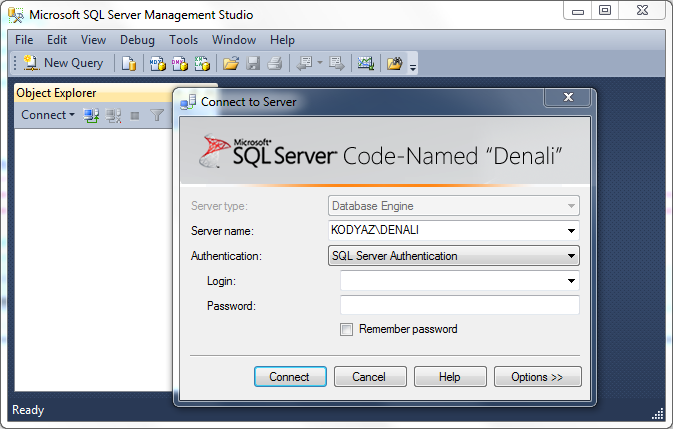Click the new Database Engine Query icon
Screen dimensions: 673x429
(129, 63)
